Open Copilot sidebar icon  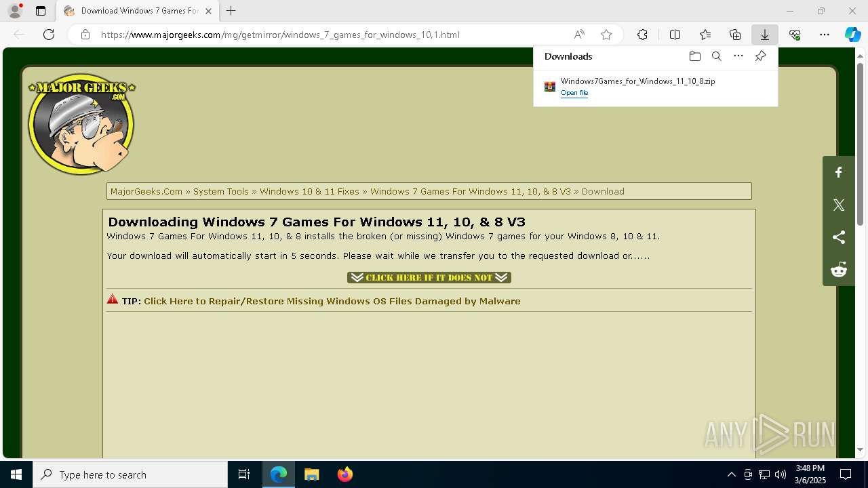pyautogui.click(x=853, y=35)
